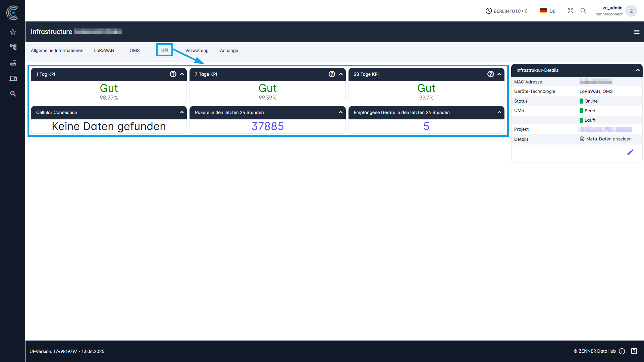Collapse the 7 Tage KPI card
Screen dimensions: 644x362
pyautogui.click(x=340, y=74)
